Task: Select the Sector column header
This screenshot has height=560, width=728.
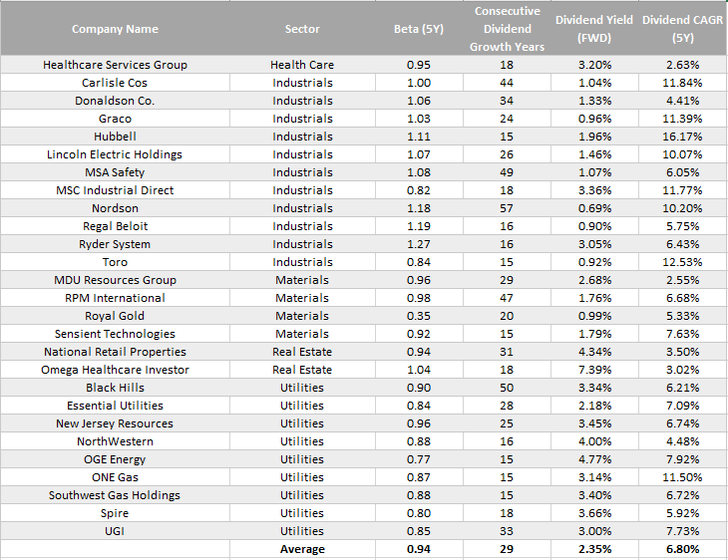Action: coord(302,29)
